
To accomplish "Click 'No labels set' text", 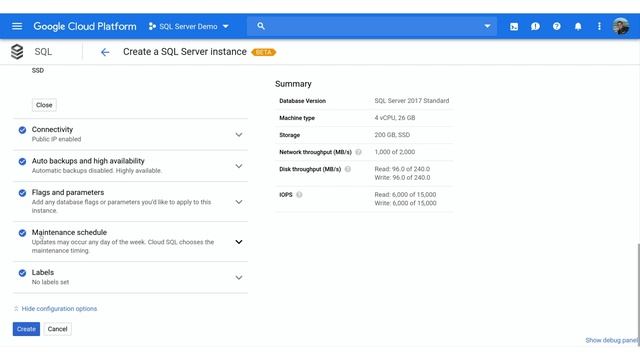I will 50,282.
